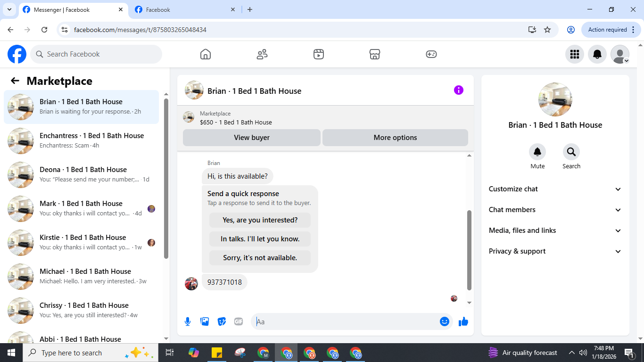
Task: Open the emoji picker
Action: coord(445,321)
